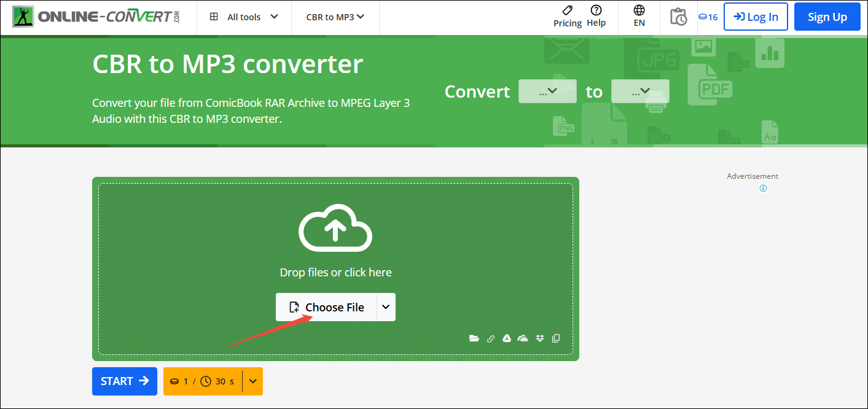Open the All tools menu
Screen dimensions: 868x409
(x=244, y=17)
